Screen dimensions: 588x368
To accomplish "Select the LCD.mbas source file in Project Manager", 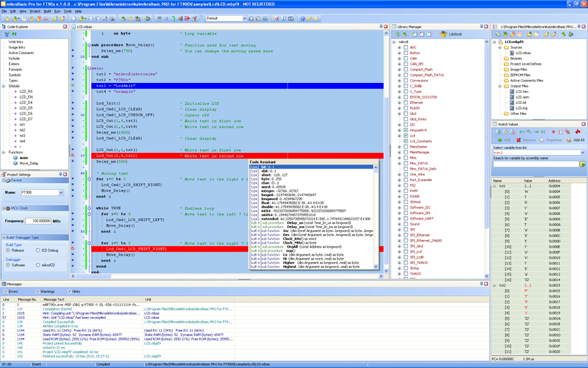I will pyautogui.click(x=523, y=53).
